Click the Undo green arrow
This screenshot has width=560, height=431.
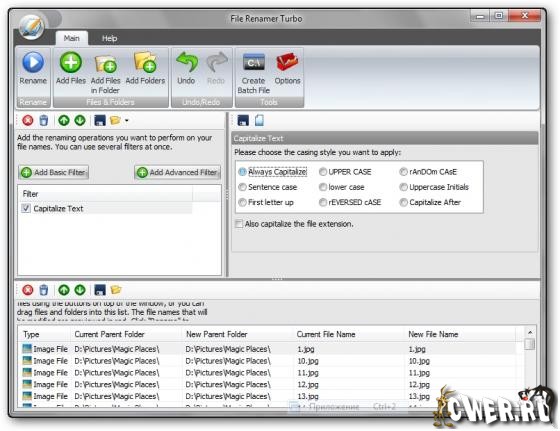(186, 62)
